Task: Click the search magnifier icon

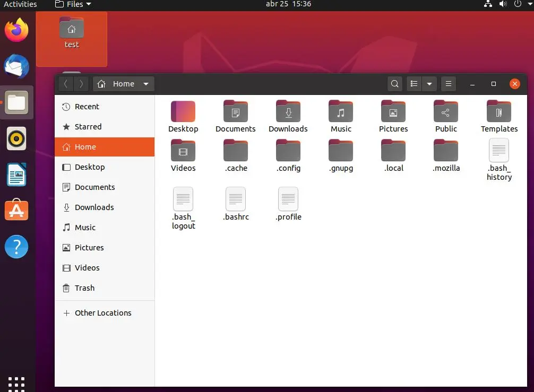Action: [x=394, y=84]
